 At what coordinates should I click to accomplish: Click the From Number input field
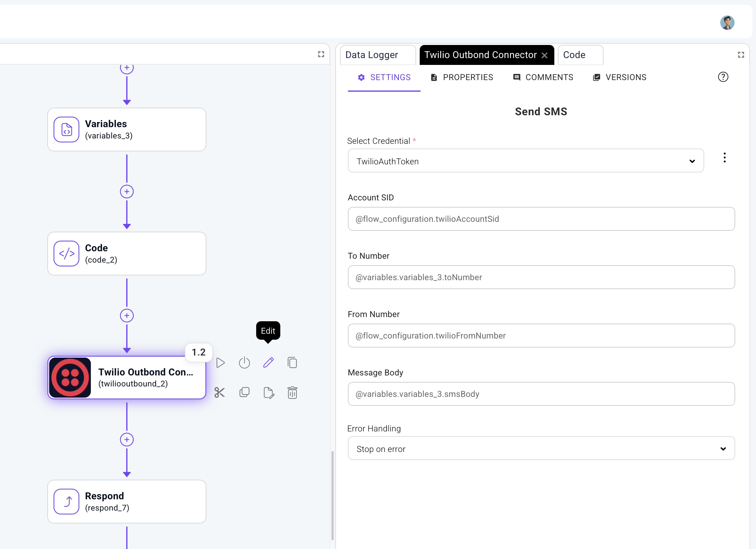541,336
